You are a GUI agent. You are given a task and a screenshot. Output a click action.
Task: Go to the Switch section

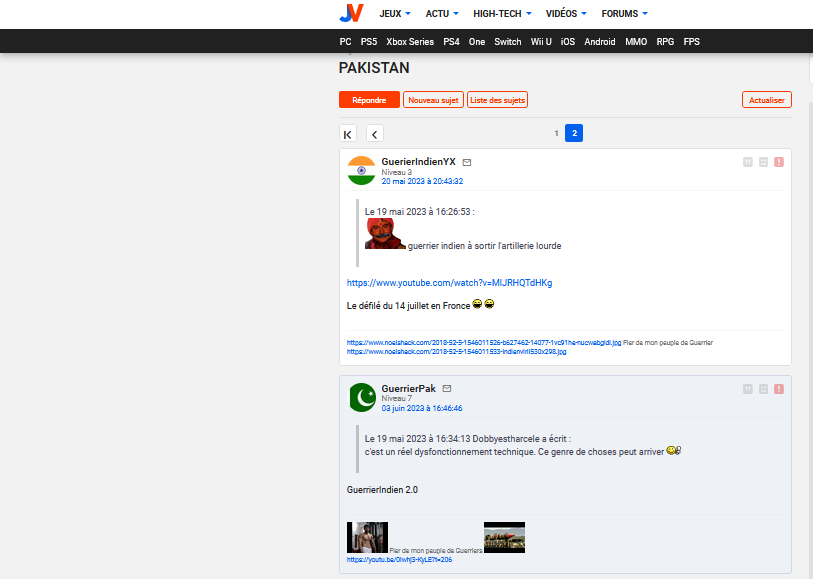tap(508, 42)
